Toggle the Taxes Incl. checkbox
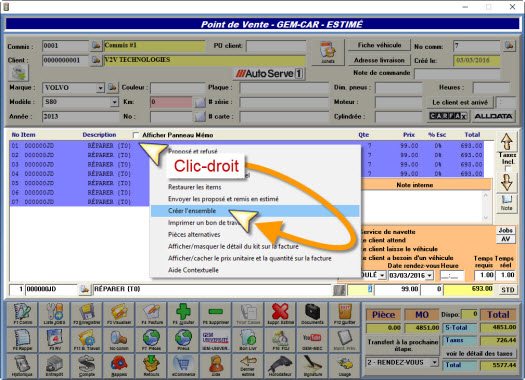This screenshot has width=525, height=380. point(508,168)
